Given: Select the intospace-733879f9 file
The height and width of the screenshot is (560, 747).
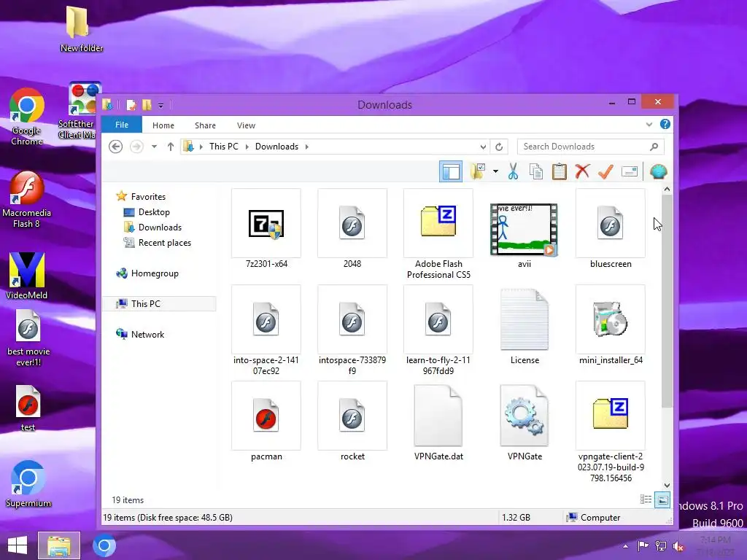Looking at the screenshot, I should pyautogui.click(x=352, y=330).
